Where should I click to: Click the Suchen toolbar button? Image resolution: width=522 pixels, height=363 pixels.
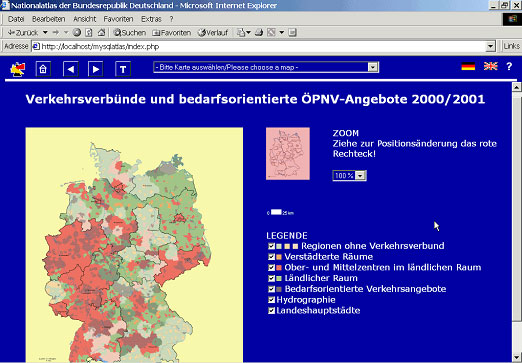click(x=130, y=33)
